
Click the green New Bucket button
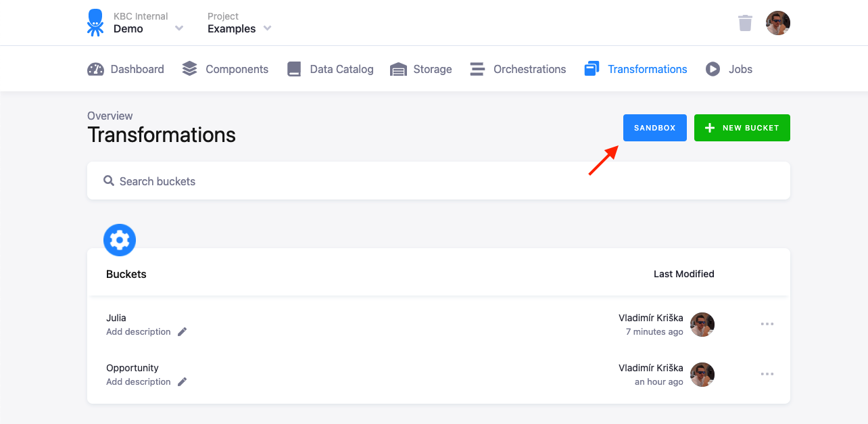(x=742, y=128)
